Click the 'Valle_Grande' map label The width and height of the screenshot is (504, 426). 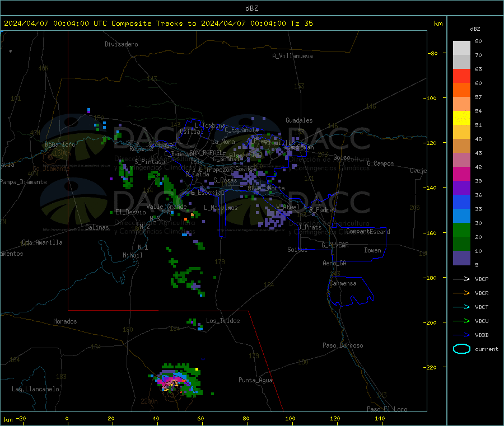[x=166, y=207]
